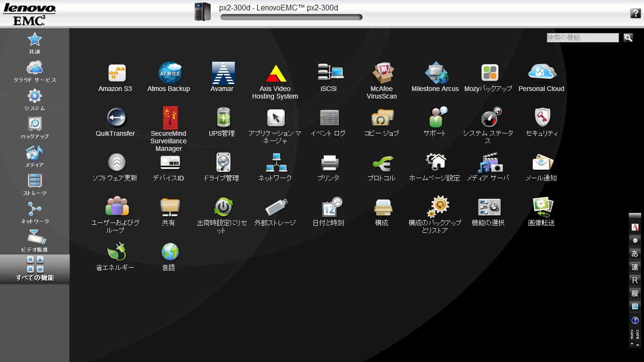Select クラウド サービス in sidebar
This screenshot has width=644, height=362.
(34, 71)
